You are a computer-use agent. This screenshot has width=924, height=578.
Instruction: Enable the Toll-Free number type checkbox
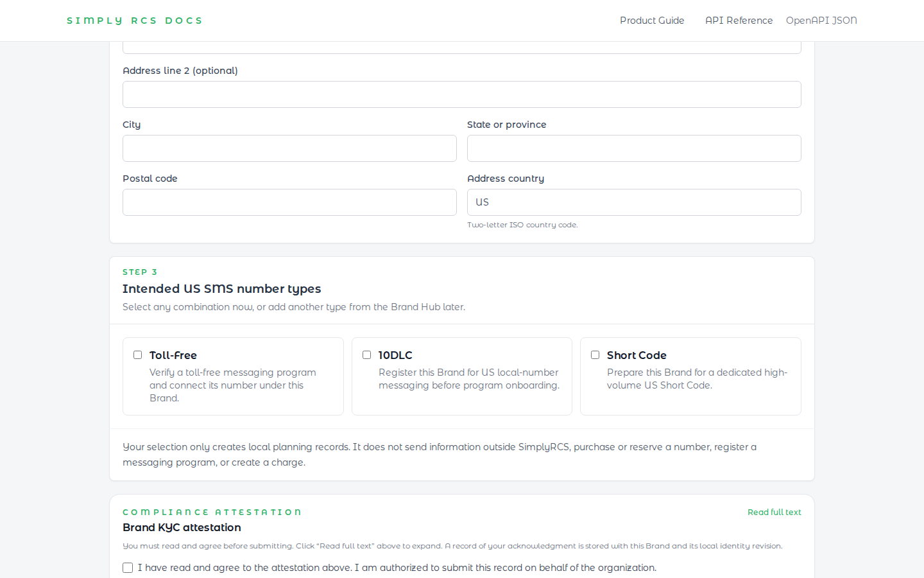(137, 355)
